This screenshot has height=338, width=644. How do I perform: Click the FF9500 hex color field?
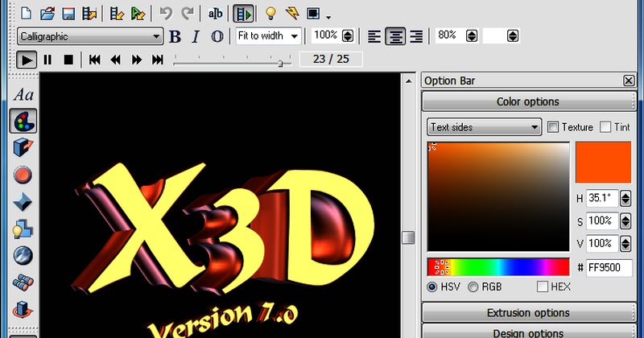click(x=609, y=268)
